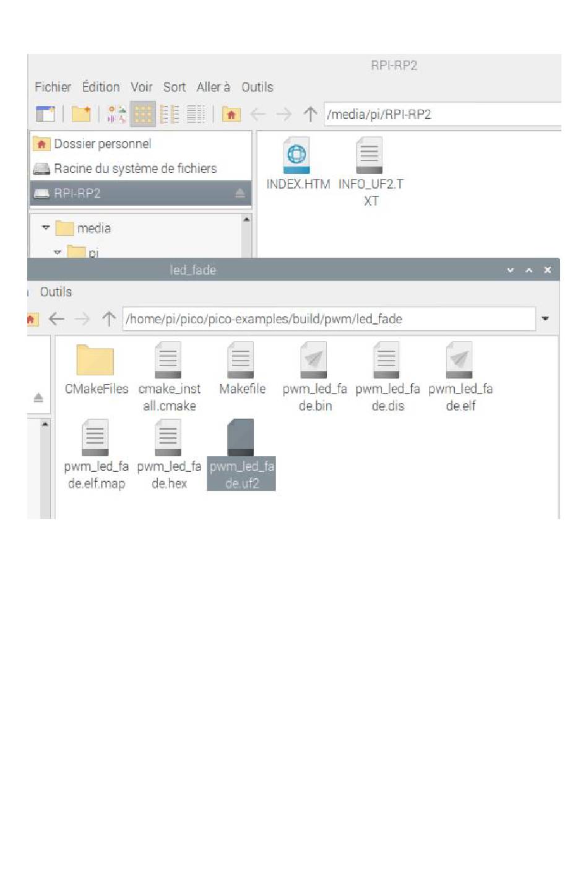Maximize the led_fade window

(529, 270)
